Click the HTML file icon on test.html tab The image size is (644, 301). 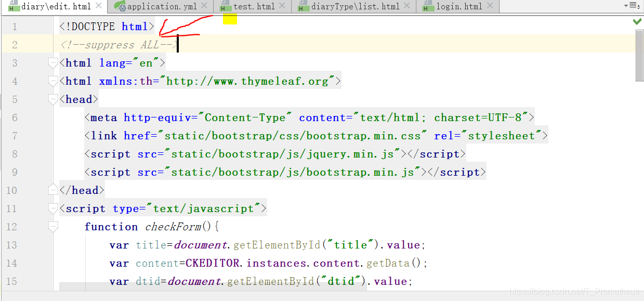(225, 7)
